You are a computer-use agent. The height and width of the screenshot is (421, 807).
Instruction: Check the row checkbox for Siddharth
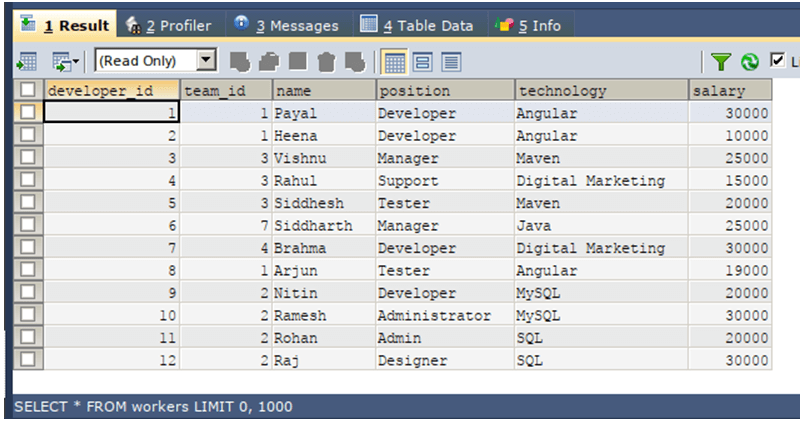pos(28,224)
